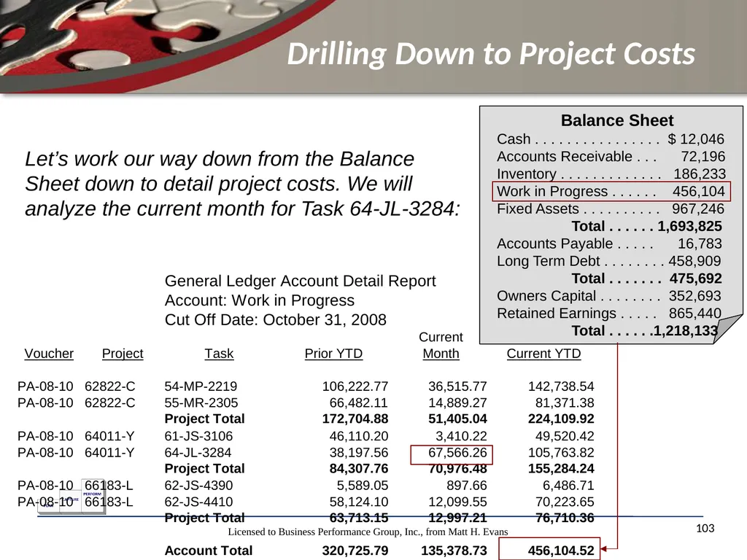The height and width of the screenshot is (560, 747).
Task: Click the "Current YTD" column header
Action: pyautogui.click(x=543, y=354)
